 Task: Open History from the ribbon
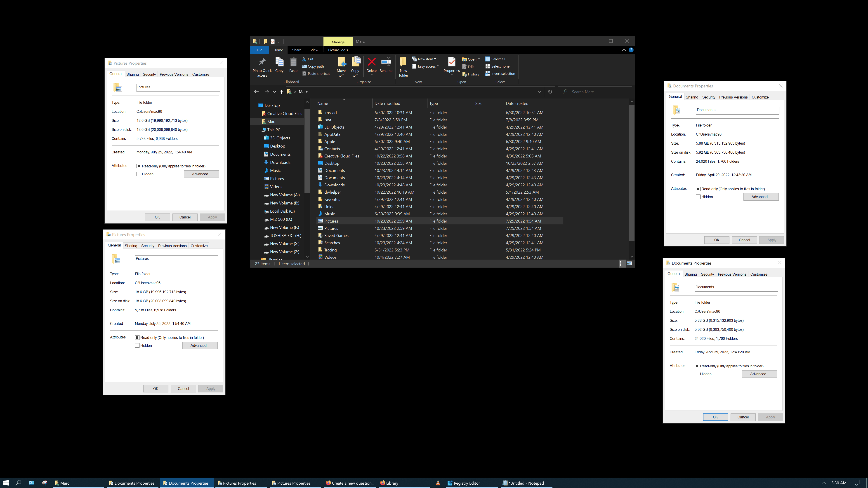pyautogui.click(x=470, y=74)
